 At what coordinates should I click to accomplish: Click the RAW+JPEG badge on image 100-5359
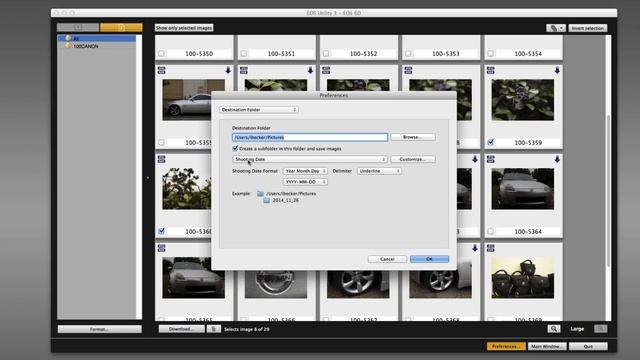tap(491, 71)
